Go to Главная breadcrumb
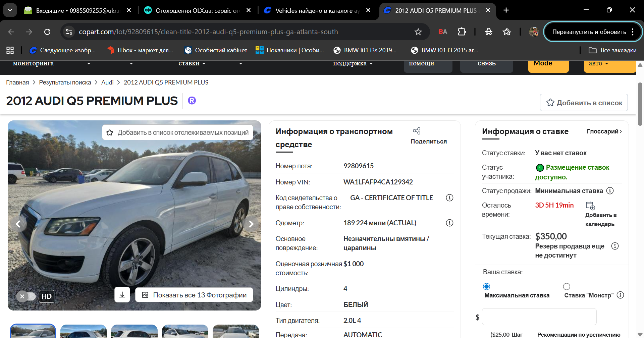 17,82
